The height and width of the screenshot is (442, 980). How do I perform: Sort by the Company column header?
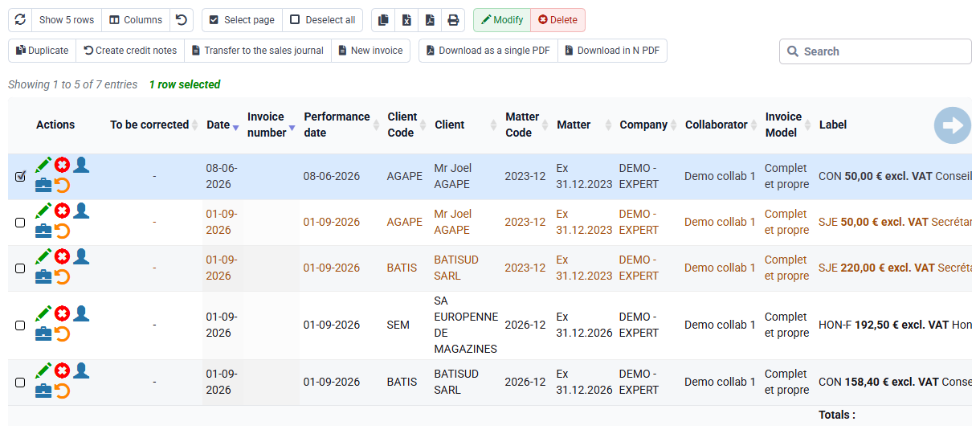tap(648, 125)
